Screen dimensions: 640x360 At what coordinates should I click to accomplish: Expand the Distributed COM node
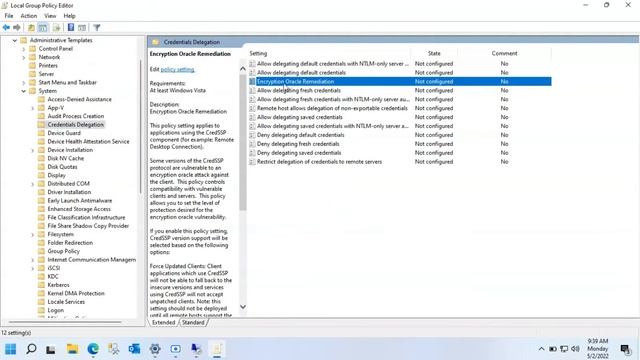tap(33, 184)
